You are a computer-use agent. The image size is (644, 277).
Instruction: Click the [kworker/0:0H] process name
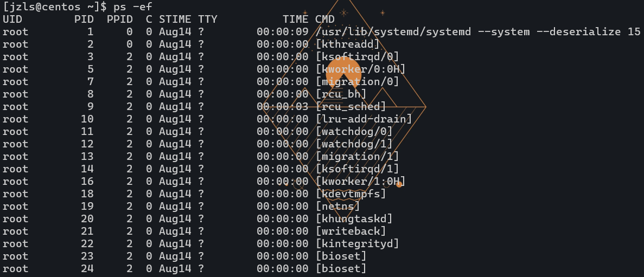point(361,69)
